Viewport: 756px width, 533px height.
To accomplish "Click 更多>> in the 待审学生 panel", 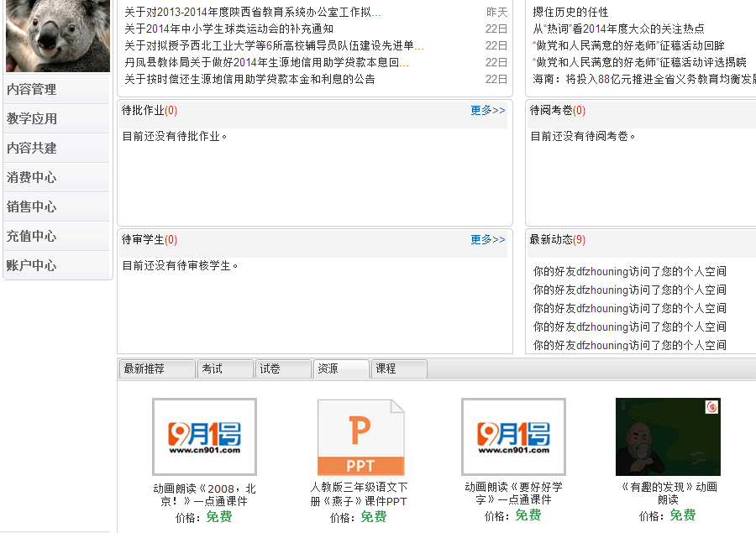I will pyautogui.click(x=488, y=239).
